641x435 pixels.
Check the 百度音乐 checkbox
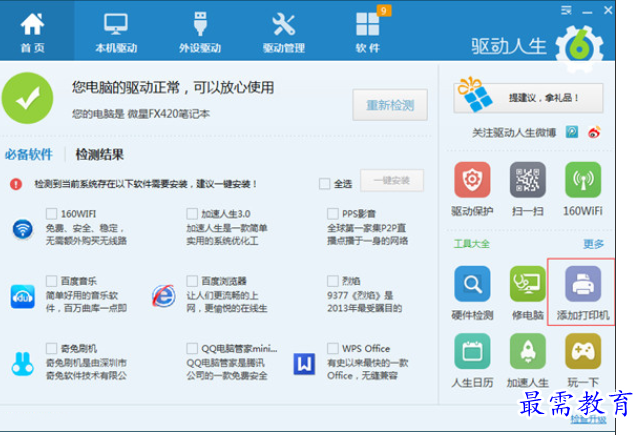52,281
